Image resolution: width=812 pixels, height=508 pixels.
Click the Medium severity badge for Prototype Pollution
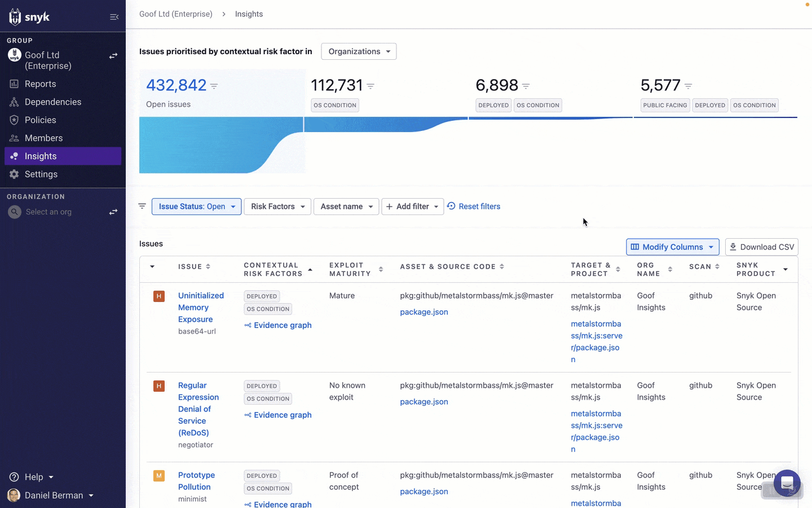click(x=159, y=475)
